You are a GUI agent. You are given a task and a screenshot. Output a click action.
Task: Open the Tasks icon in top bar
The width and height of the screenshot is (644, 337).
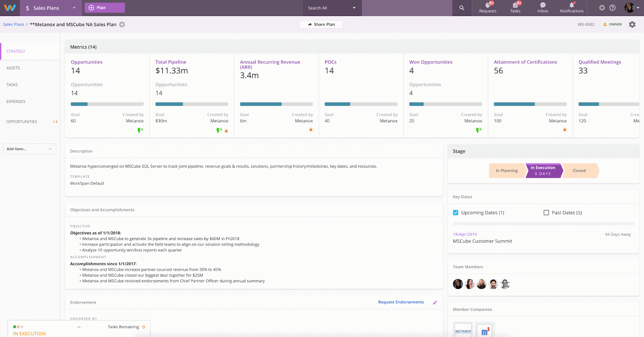(x=515, y=8)
